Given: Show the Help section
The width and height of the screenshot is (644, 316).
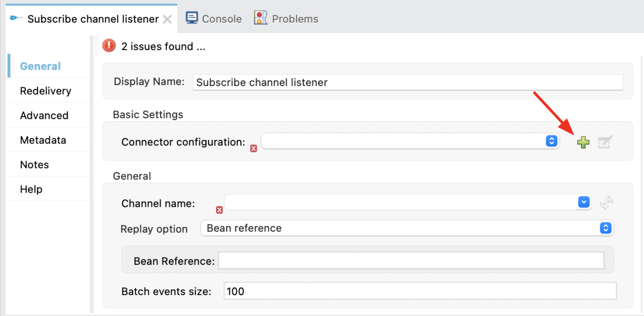Looking at the screenshot, I should point(31,189).
